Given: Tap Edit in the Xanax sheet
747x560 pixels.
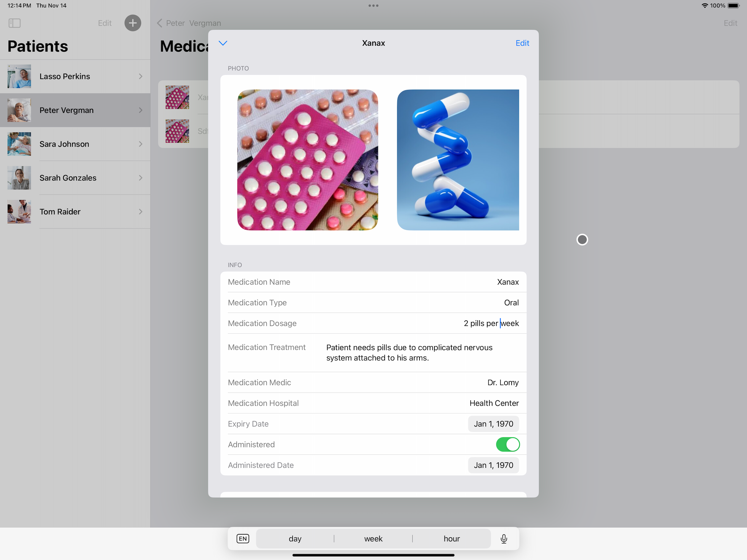Looking at the screenshot, I should click(x=522, y=43).
